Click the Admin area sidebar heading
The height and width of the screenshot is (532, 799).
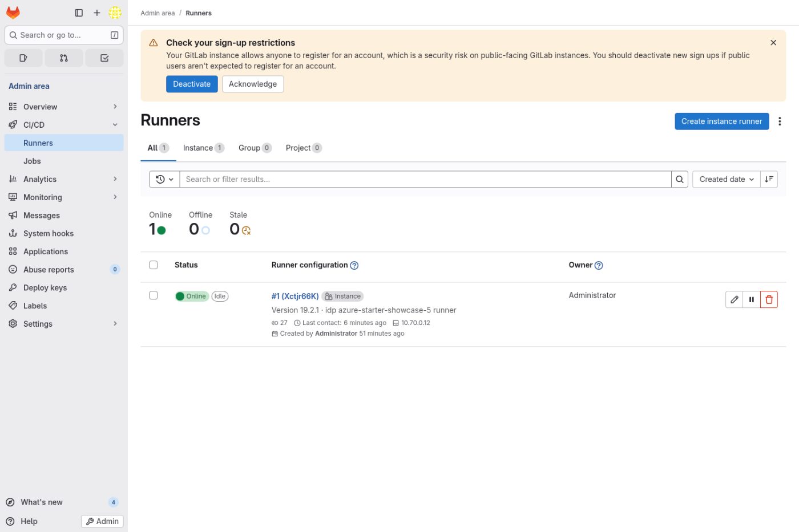[29, 86]
